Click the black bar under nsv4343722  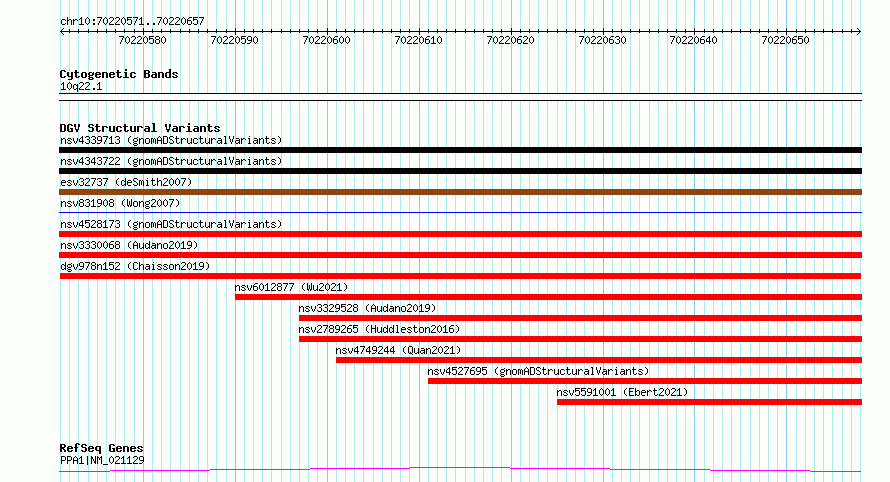(460, 171)
